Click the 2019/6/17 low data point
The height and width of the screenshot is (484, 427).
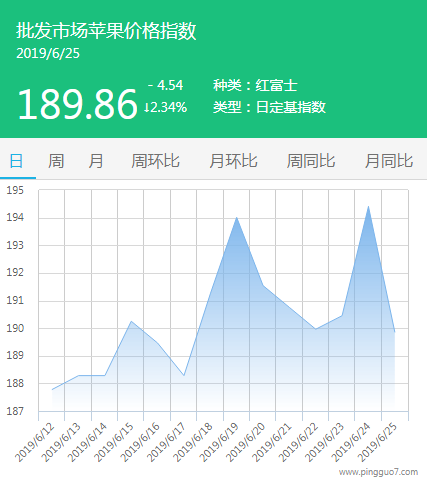tap(184, 376)
